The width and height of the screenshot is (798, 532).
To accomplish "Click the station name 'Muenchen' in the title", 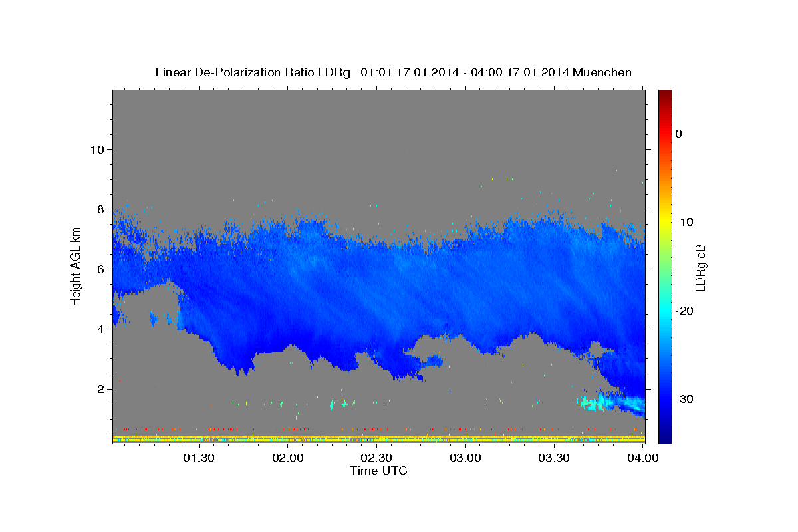I will (x=602, y=72).
